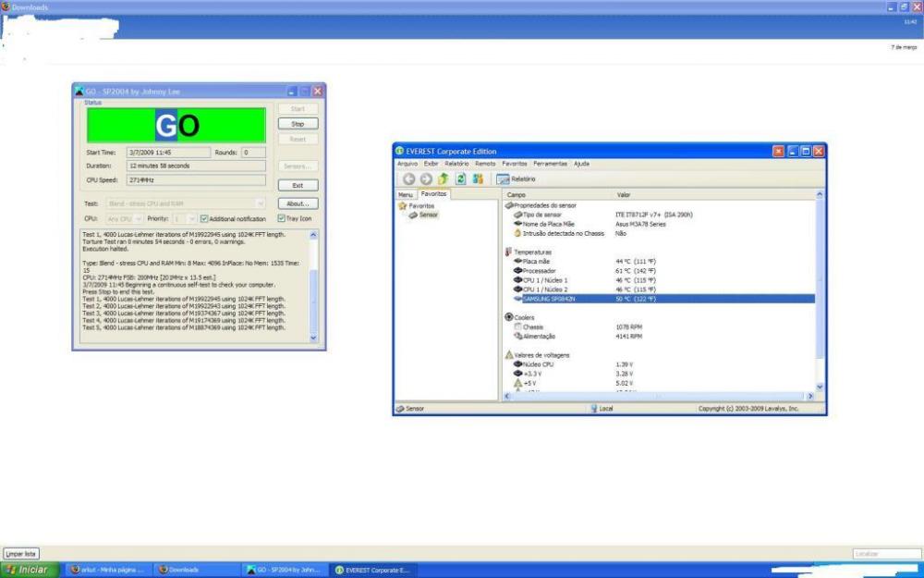This screenshot has width=924, height=578.
Task: Click the Iniciar start button on taskbar
Action: 29,570
